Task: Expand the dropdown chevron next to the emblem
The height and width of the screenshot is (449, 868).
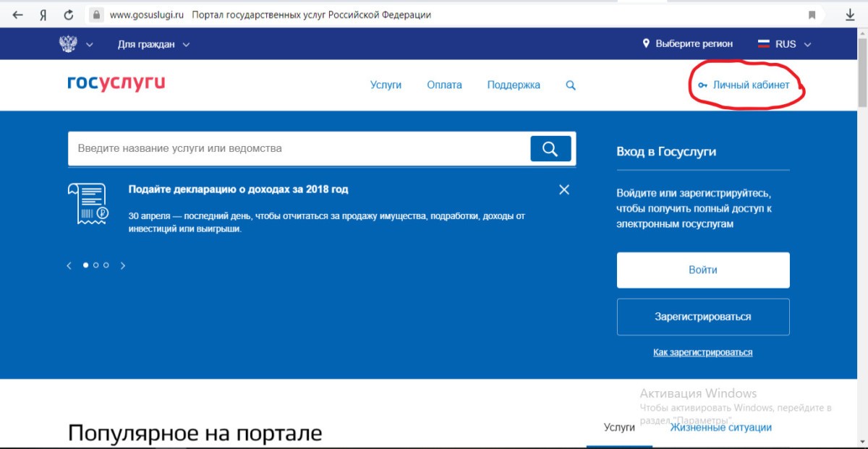Action: click(x=90, y=45)
